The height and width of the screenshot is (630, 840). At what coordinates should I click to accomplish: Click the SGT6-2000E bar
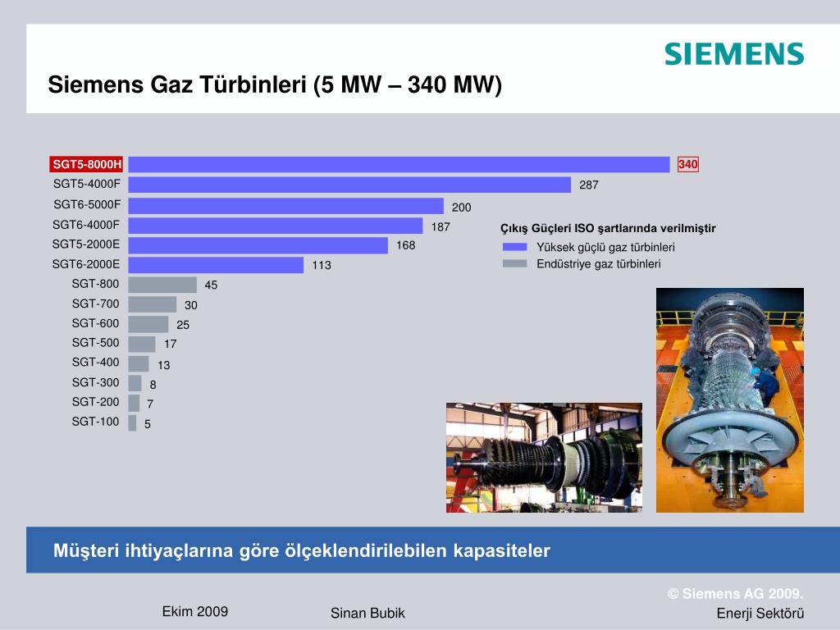tap(216, 265)
